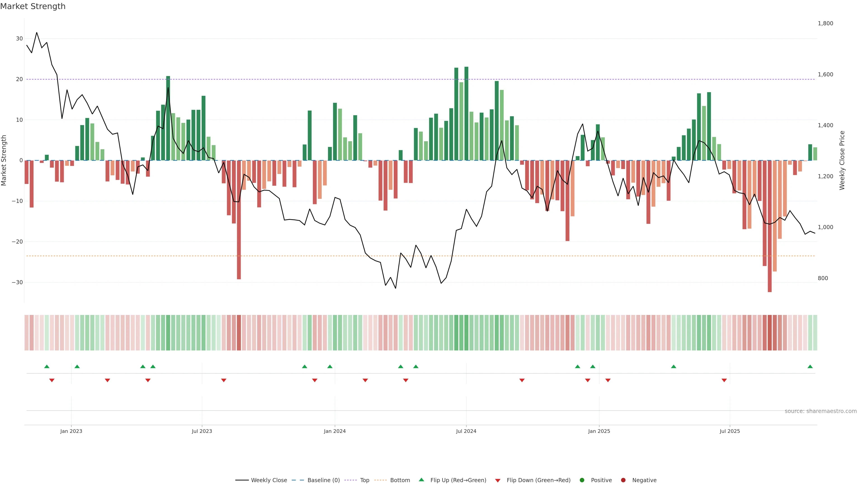868x488 pixels.
Task: Click the Flip Up triangle icon in the legend
Action: pos(421,480)
